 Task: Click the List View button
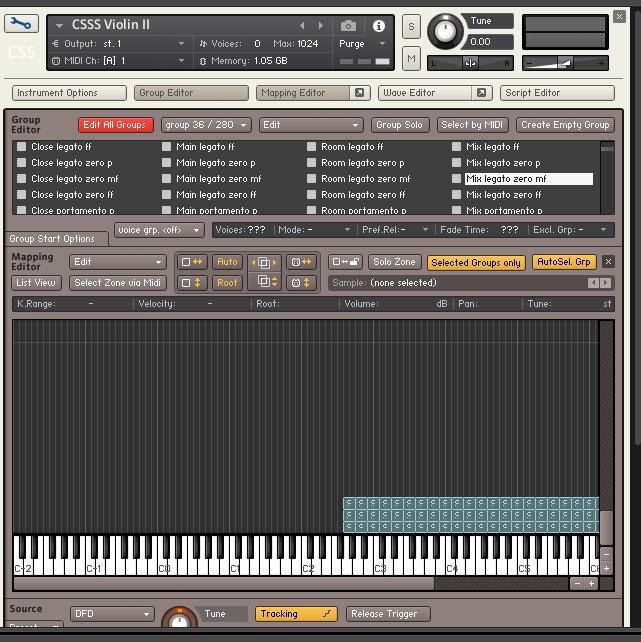coord(36,283)
